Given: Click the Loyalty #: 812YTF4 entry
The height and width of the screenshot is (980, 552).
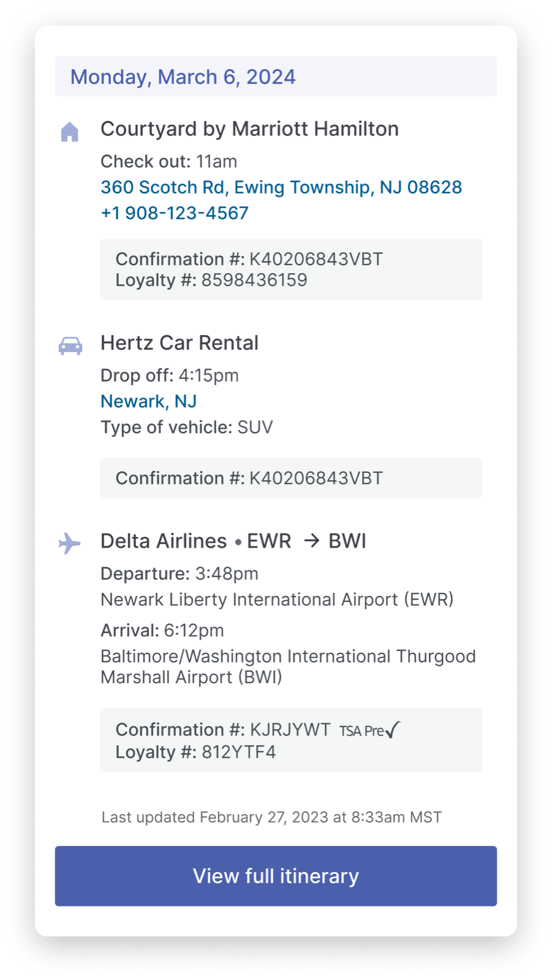Looking at the screenshot, I should point(196,752).
